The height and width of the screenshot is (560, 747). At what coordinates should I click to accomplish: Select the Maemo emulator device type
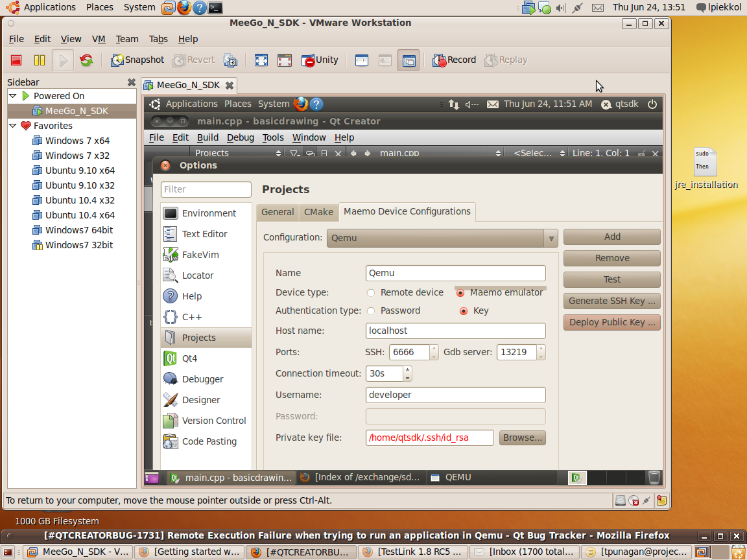460,293
